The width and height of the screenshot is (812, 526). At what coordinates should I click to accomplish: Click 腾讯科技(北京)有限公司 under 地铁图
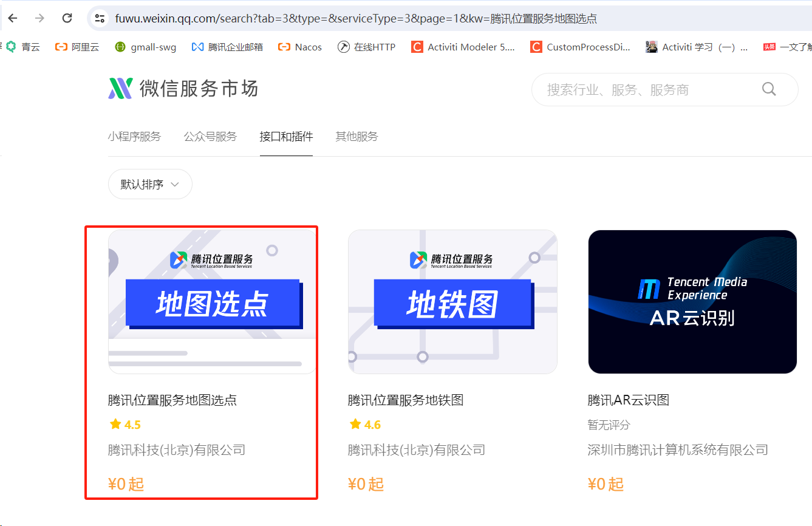point(417,450)
